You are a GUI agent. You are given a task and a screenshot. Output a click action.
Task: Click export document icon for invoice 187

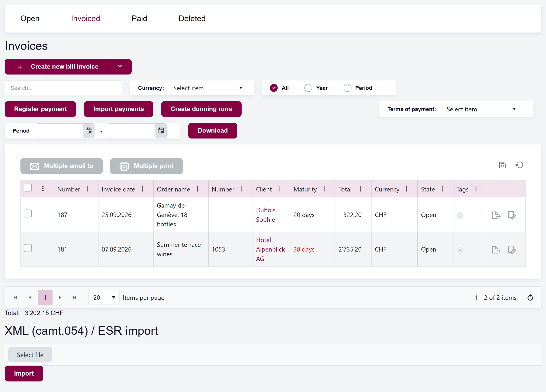tap(496, 215)
